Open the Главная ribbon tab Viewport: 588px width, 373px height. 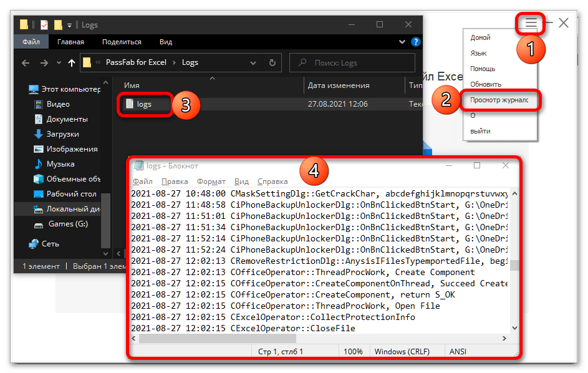70,42
